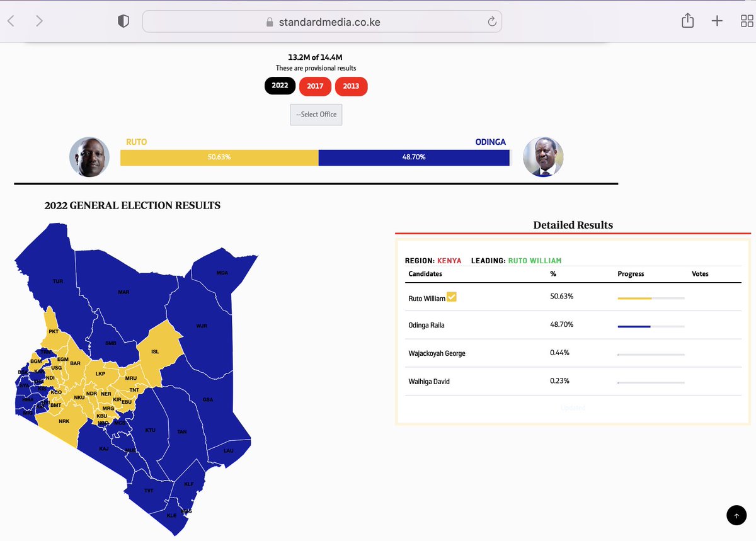Click the 2022 GENERAL ELECTION RESULTS heading
756x541 pixels.
(x=132, y=205)
